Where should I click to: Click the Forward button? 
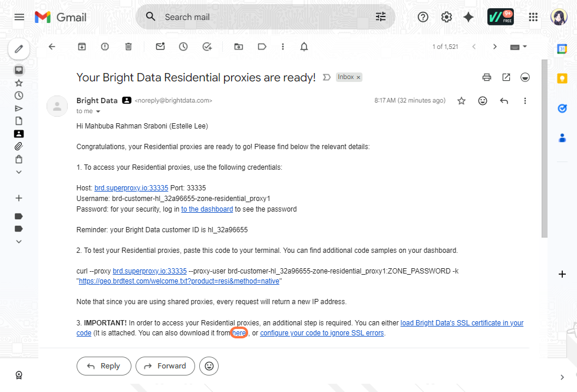[x=165, y=366]
